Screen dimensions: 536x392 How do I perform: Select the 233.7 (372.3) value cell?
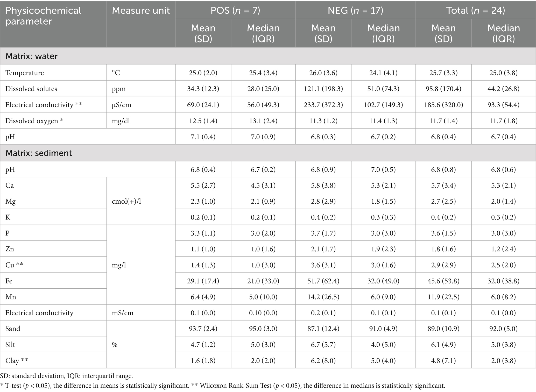323,105
